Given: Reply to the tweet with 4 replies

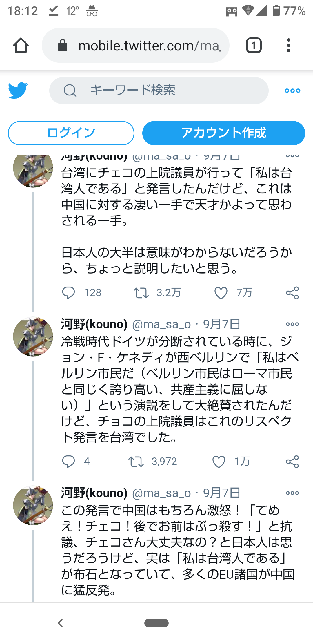Looking at the screenshot, I should 69,462.
